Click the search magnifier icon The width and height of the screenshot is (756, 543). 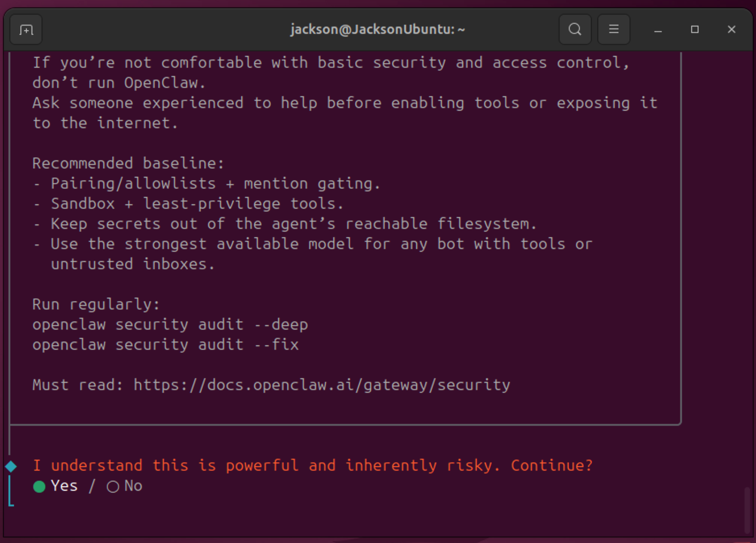click(575, 30)
